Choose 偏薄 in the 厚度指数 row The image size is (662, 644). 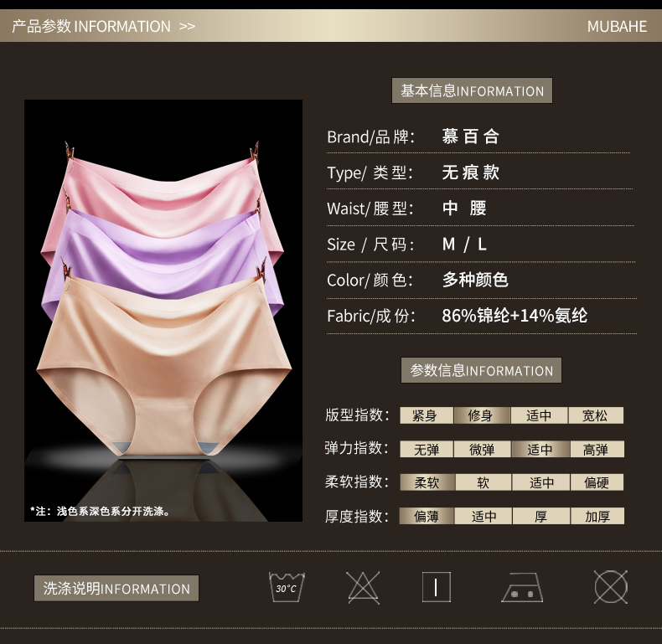tap(426, 517)
